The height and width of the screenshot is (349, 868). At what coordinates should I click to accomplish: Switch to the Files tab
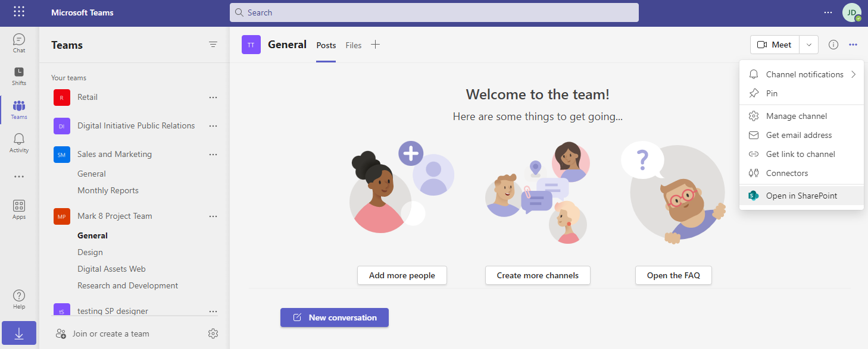point(354,45)
